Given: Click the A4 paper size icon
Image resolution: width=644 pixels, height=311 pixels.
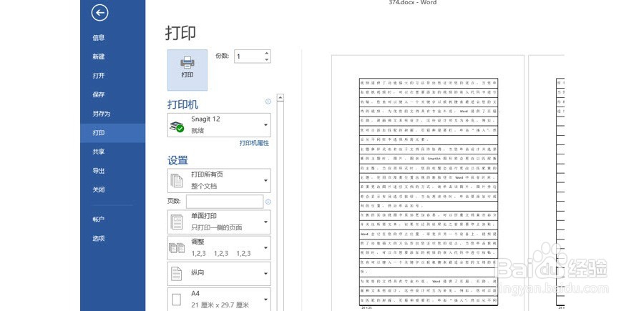Looking at the screenshot, I should tap(177, 300).
